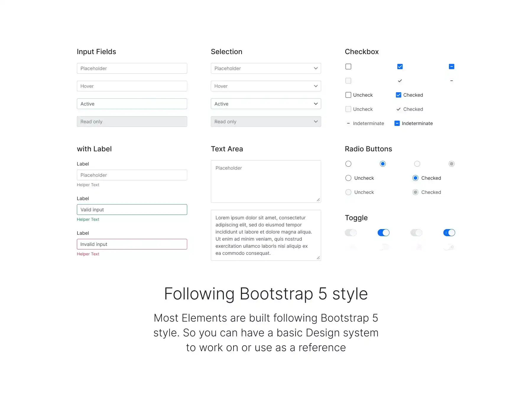Screen dimensions: 532x402
Task: Open the Placeholder dropdown under Selection
Action: coord(266,68)
